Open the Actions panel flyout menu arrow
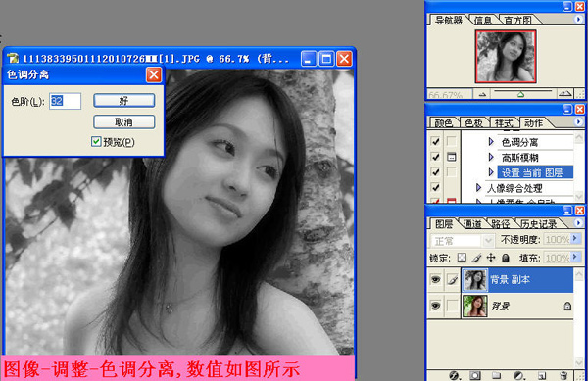 pos(578,121)
